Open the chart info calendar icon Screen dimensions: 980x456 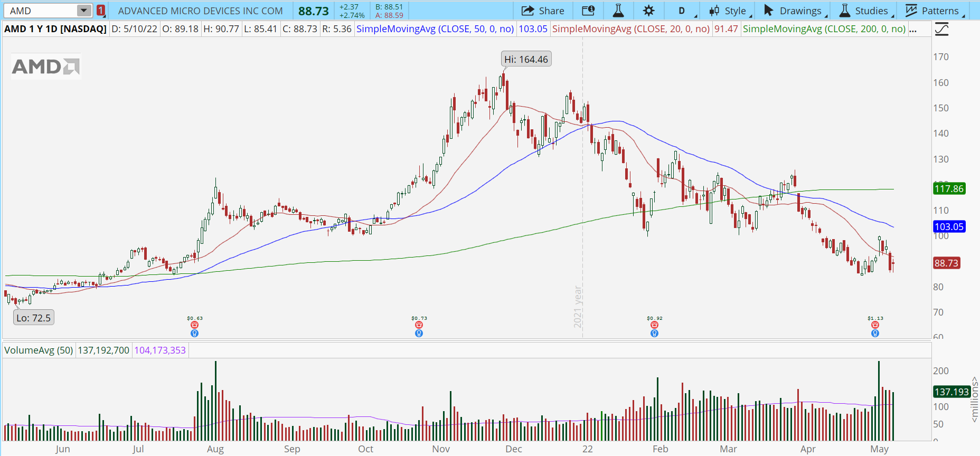(588, 11)
